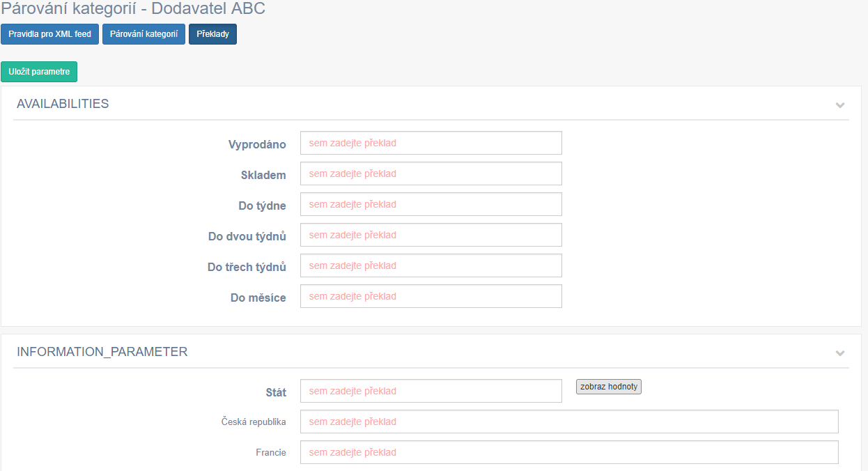Focus the Stát translation field

431,391
